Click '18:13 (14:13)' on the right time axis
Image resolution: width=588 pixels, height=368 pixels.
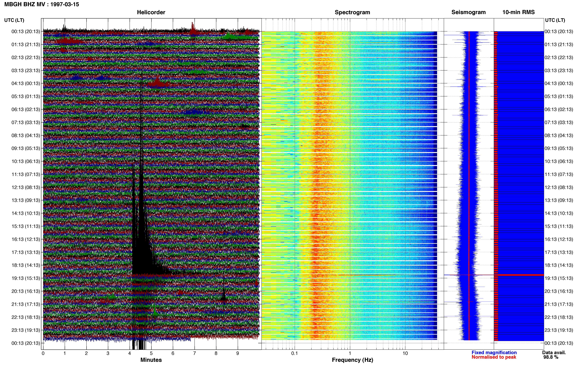pos(559,265)
